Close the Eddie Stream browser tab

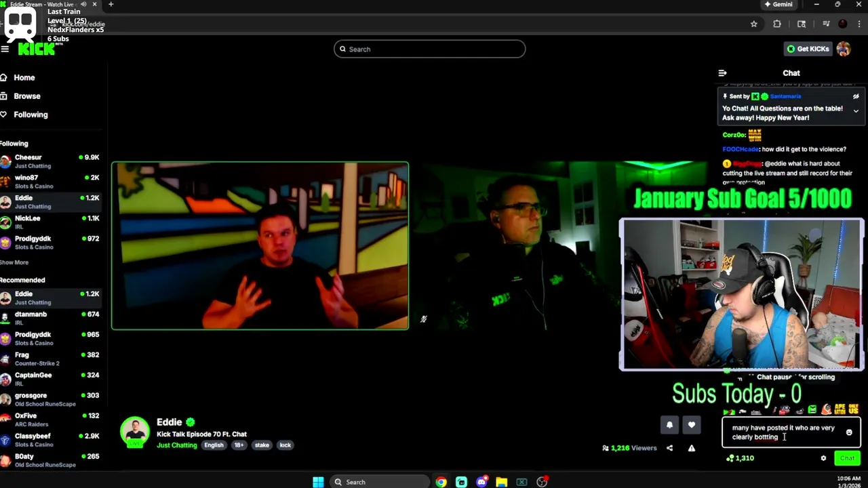click(94, 4)
